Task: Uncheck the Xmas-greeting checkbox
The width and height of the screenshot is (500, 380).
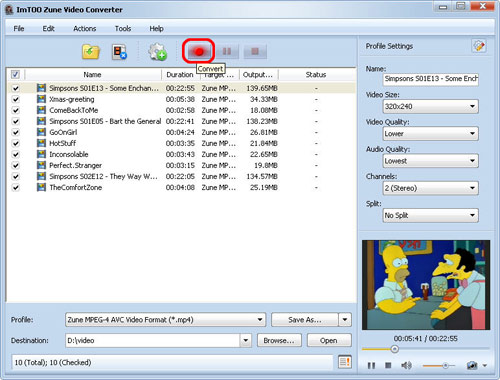Action: (15, 99)
